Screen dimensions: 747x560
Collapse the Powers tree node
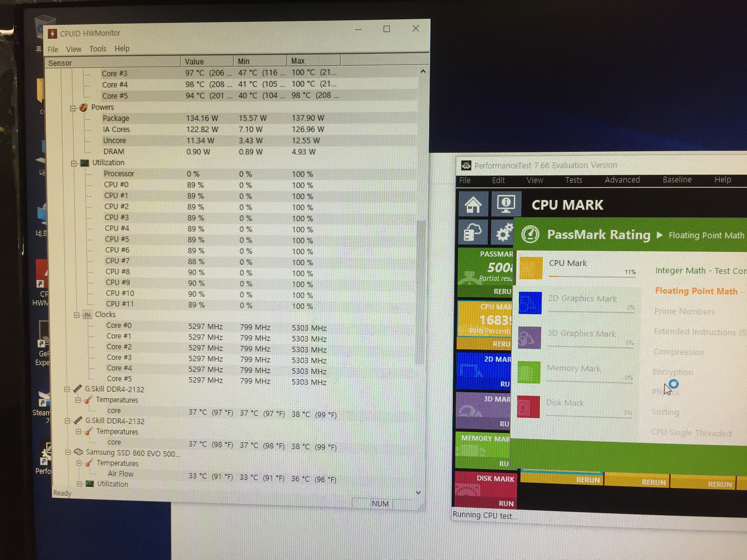73,108
